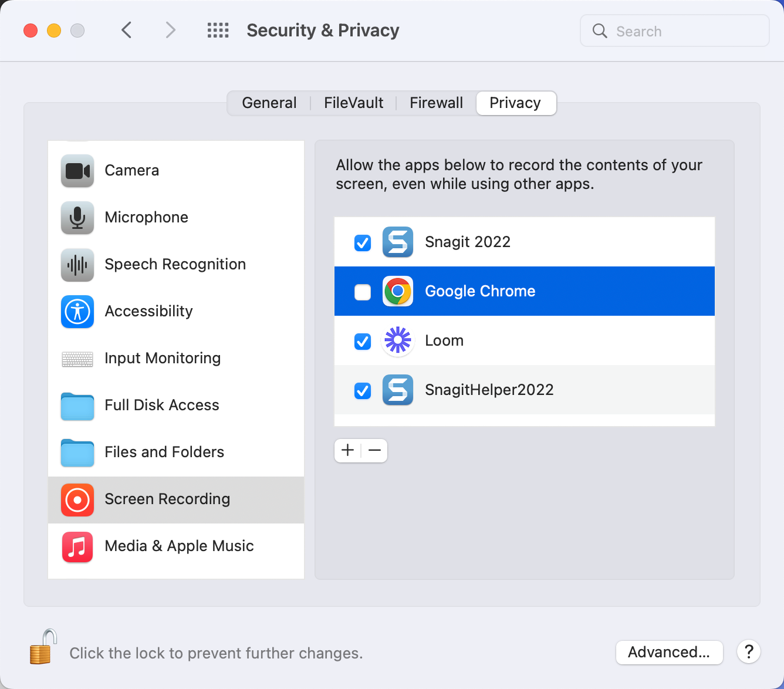Select Full Disk Access folder item
This screenshot has width=784, height=689.
pos(176,405)
